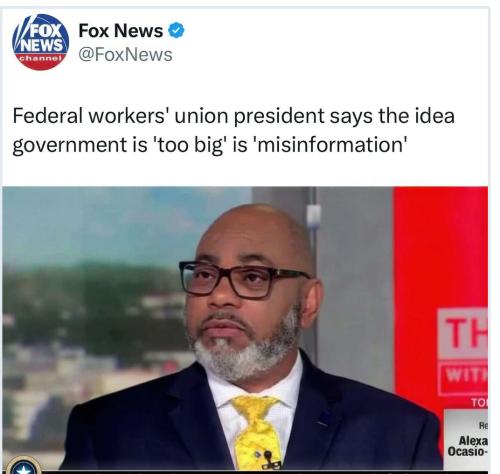This screenshot has height=474, width=500.
Task: Click the word 'misinformation' in tweet text
Action: tap(331, 145)
